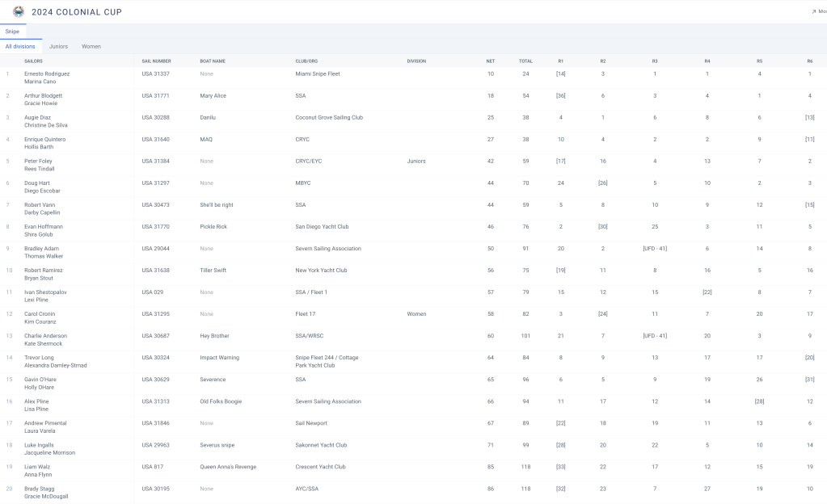Switch to the Women division tab
Viewport: 827px width, 504px height.
click(x=91, y=47)
